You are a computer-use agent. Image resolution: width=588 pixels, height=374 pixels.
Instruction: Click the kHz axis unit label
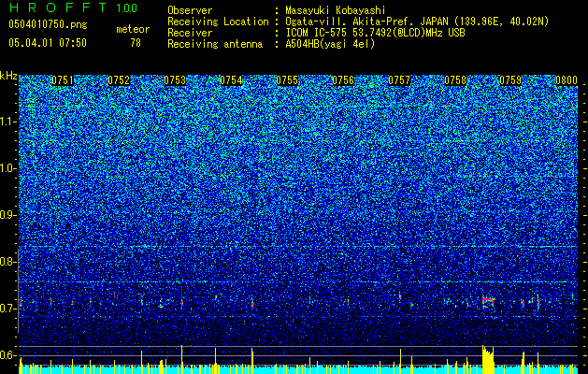(8, 76)
